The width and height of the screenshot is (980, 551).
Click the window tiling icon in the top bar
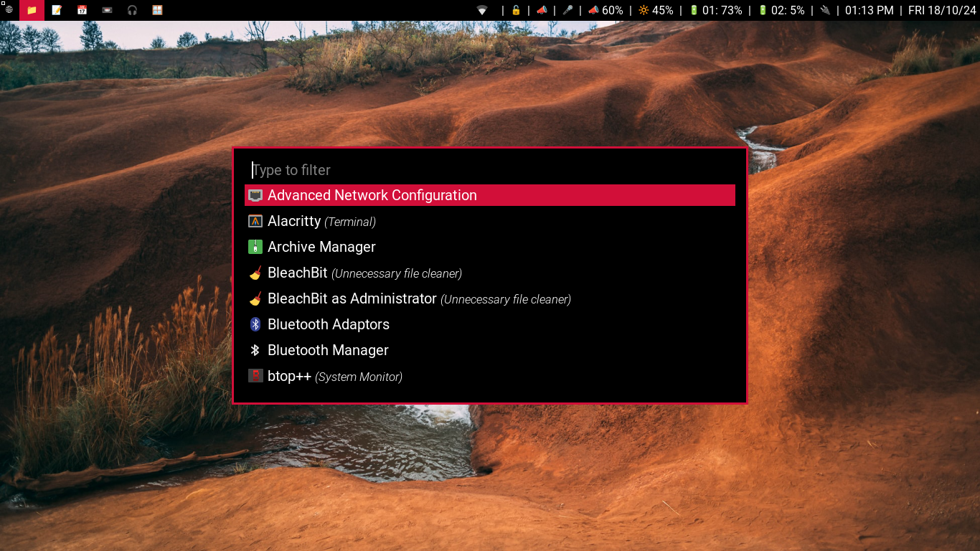coord(156,11)
